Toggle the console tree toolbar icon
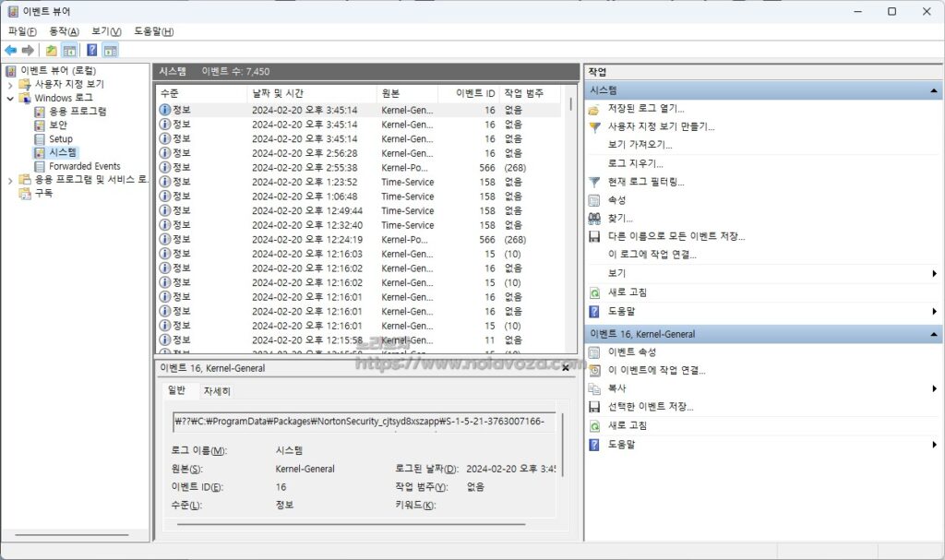Viewport: 945px width, 560px height. pyautogui.click(x=70, y=51)
